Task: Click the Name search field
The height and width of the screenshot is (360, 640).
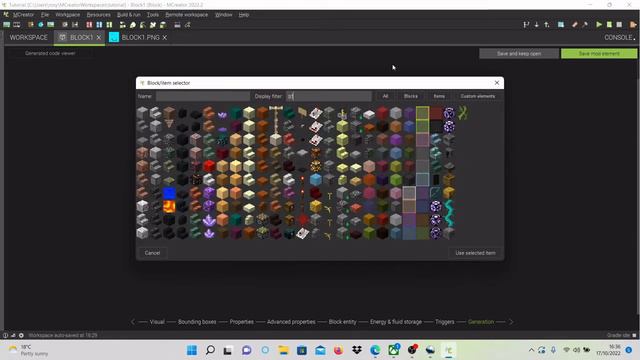Action: [x=203, y=96]
